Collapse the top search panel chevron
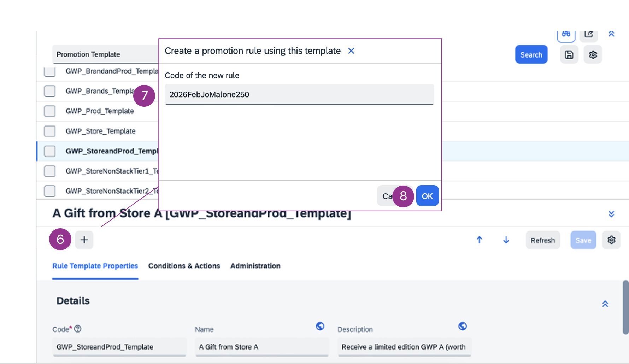This screenshot has height=364, width=629. tap(611, 34)
